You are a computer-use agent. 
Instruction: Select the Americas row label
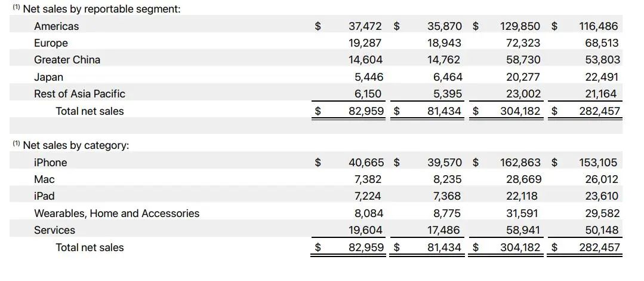[56, 26]
